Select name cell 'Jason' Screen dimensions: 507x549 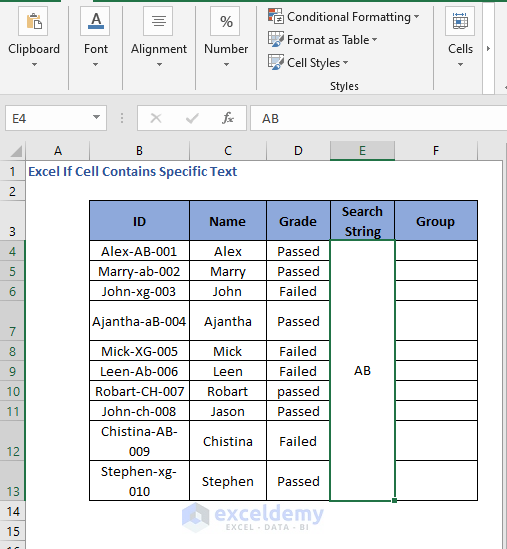click(x=228, y=411)
